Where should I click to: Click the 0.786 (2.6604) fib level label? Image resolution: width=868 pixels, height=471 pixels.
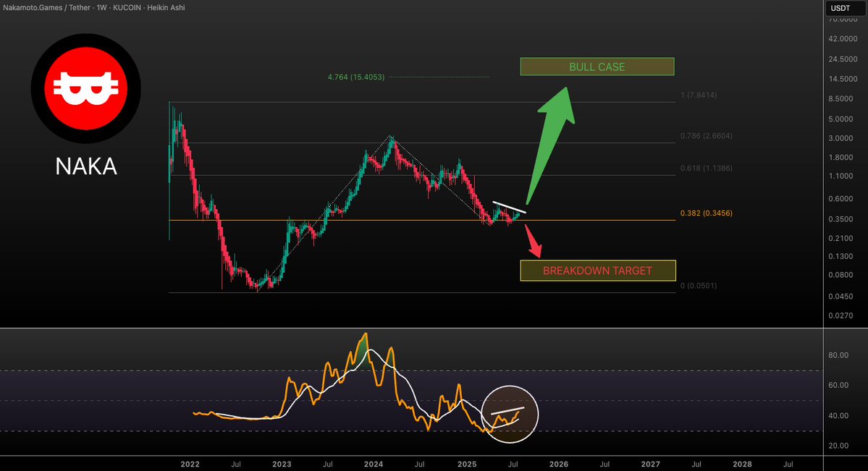(707, 135)
